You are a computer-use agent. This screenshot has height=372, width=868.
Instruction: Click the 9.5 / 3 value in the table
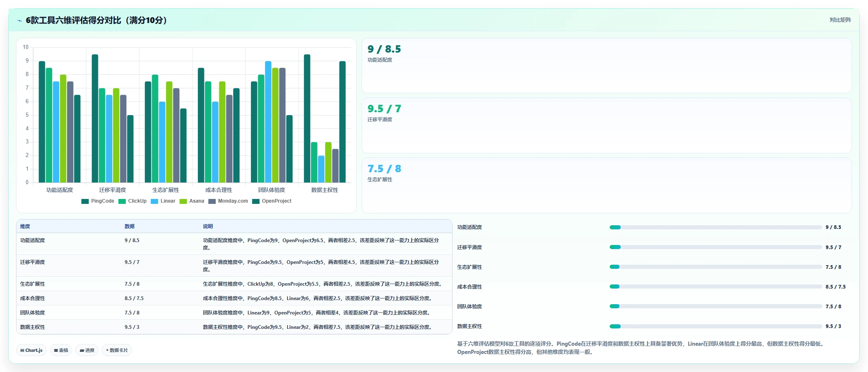[132, 327]
